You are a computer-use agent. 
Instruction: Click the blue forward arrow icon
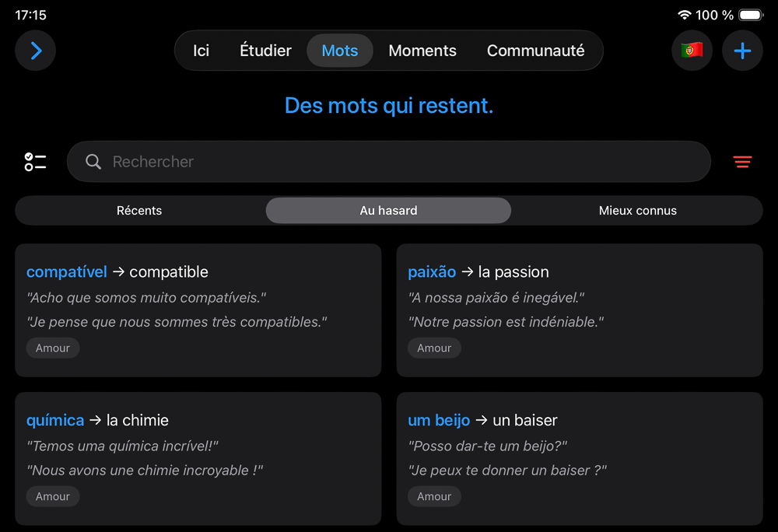[35, 51]
